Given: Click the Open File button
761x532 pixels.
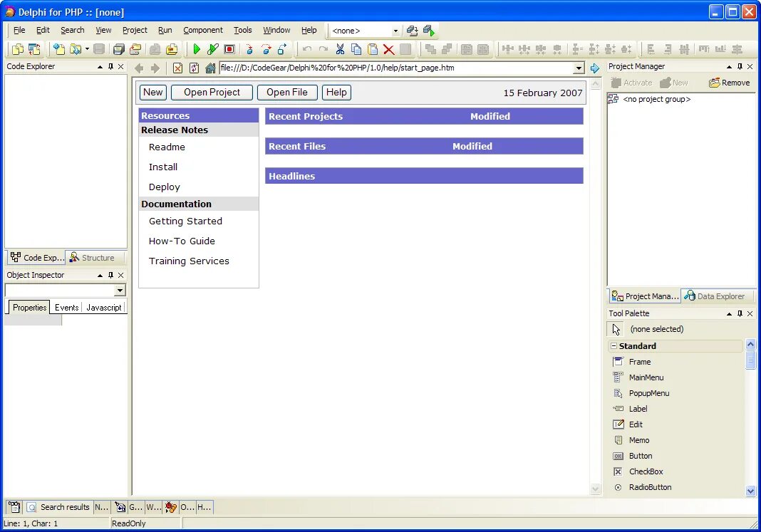Looking at the screenshot, I should click(x=287, y=92).
